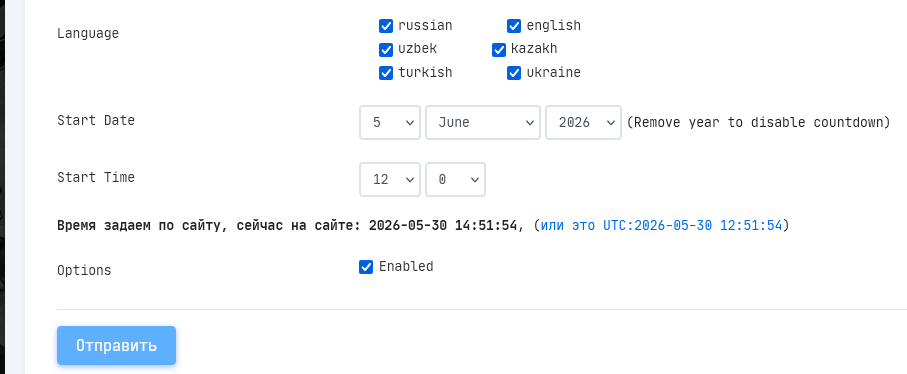Uncheck the russian language checkbox
The image size is (907, 374).
tap(386, 26)
